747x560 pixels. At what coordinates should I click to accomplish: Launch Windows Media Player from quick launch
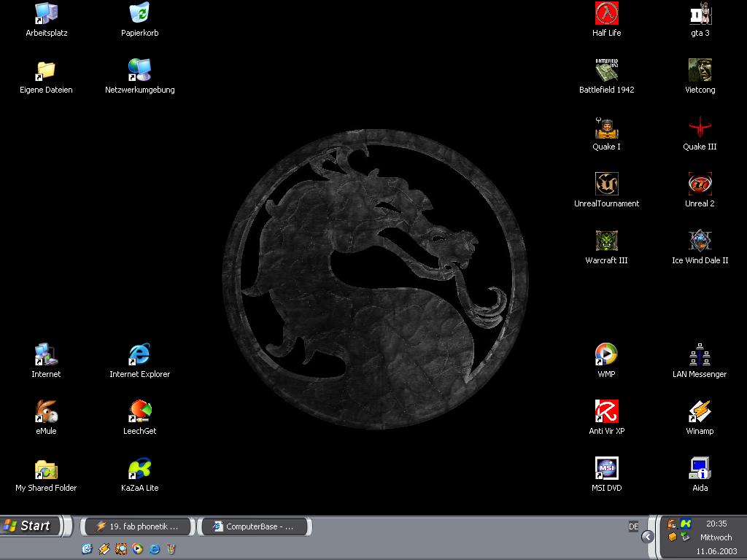tap(138, 549)
